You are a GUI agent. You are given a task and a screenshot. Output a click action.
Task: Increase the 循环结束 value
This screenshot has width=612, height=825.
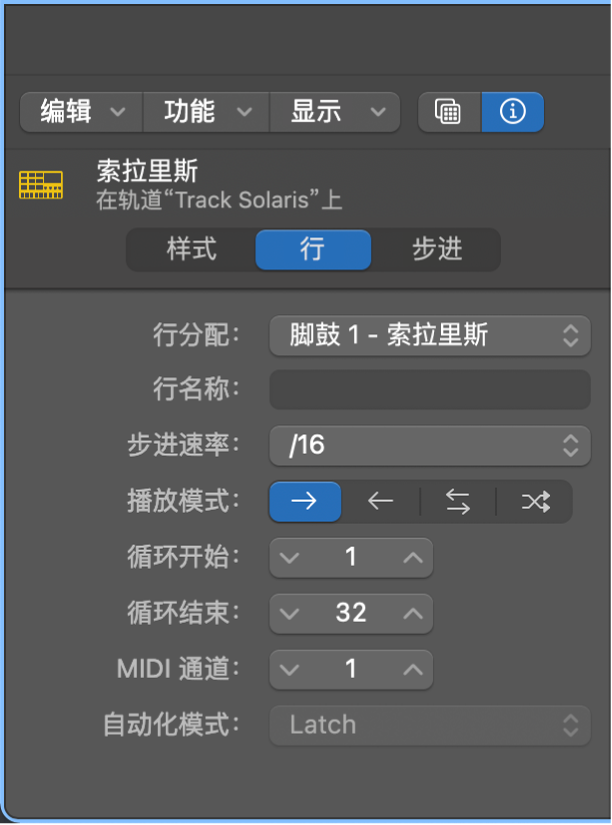[413, 613]
